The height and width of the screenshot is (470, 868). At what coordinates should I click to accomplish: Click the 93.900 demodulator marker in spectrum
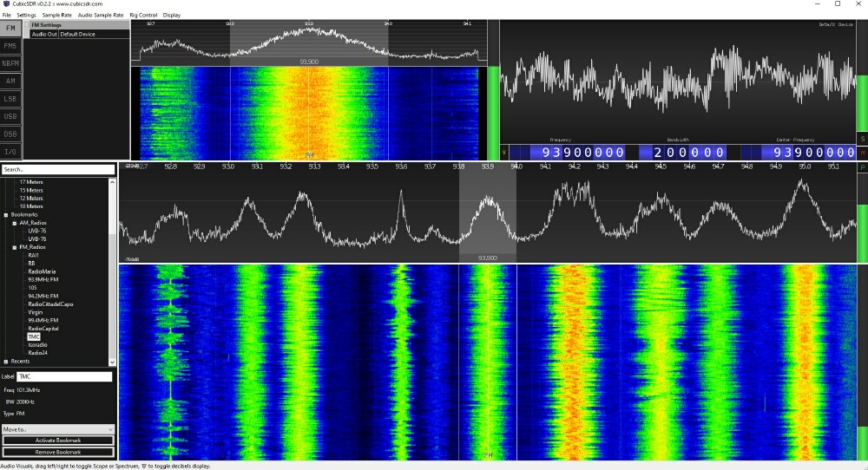tap(487, 258)
